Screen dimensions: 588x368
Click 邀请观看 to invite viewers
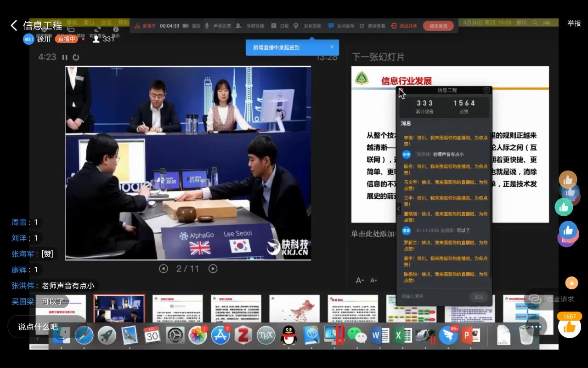[x=373, y=26]
